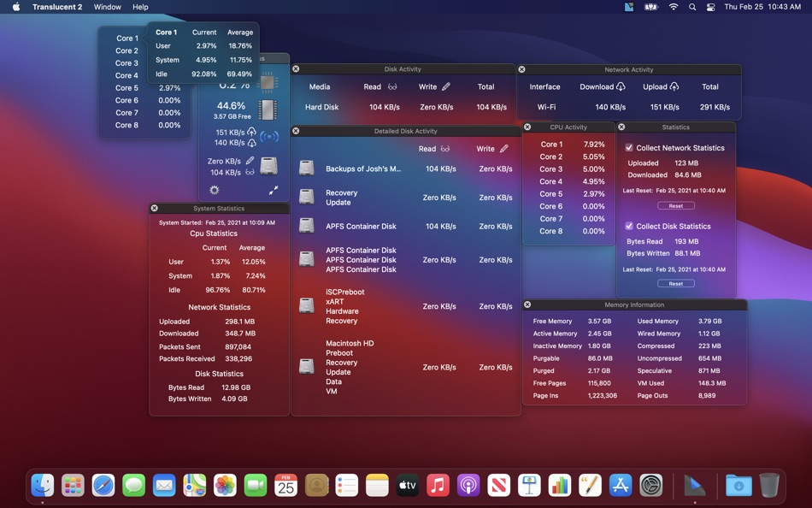Select Core 6 in the top-left core list
Image resolution: width=812 pixels, height=508 pixels.
pyautogui.click(x=127, y=101)
